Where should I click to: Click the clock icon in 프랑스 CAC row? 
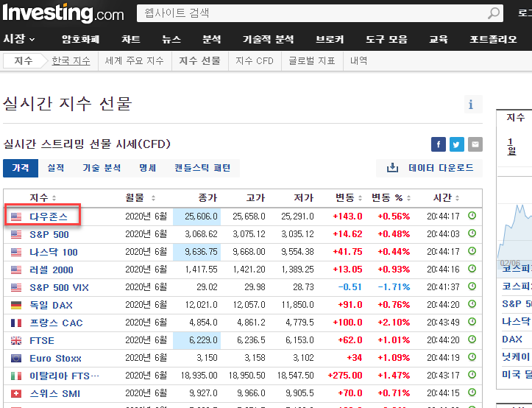click(x=472, y=322)
